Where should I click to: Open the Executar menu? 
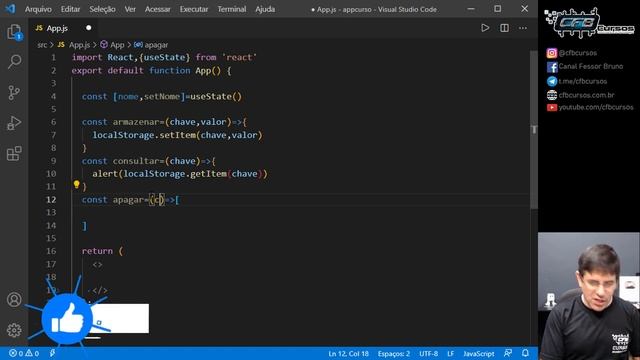pos(194,9)
